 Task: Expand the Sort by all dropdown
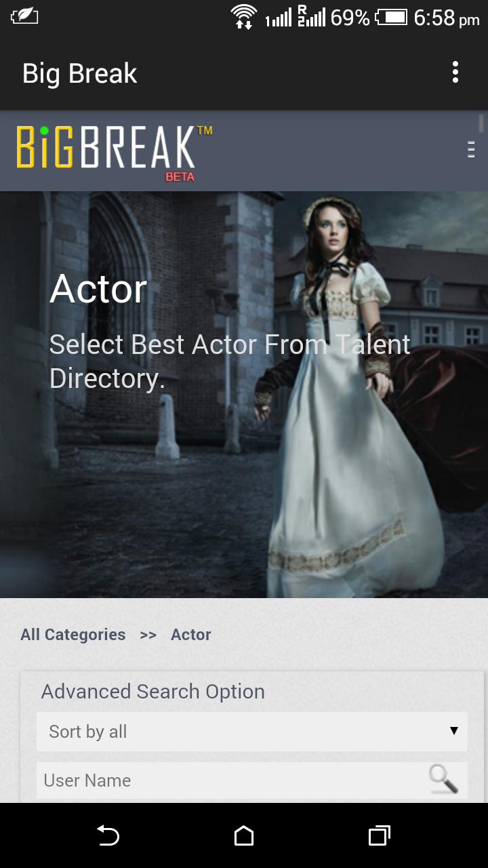(252, 732)
